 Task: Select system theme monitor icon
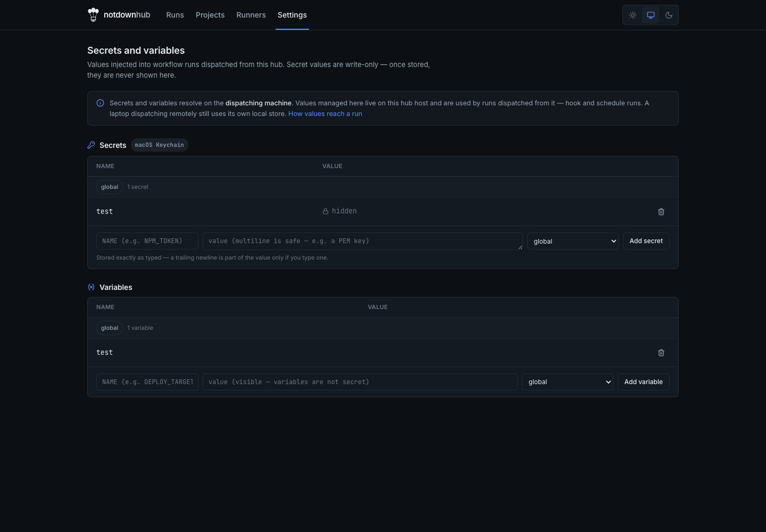(x=651, y=15)
